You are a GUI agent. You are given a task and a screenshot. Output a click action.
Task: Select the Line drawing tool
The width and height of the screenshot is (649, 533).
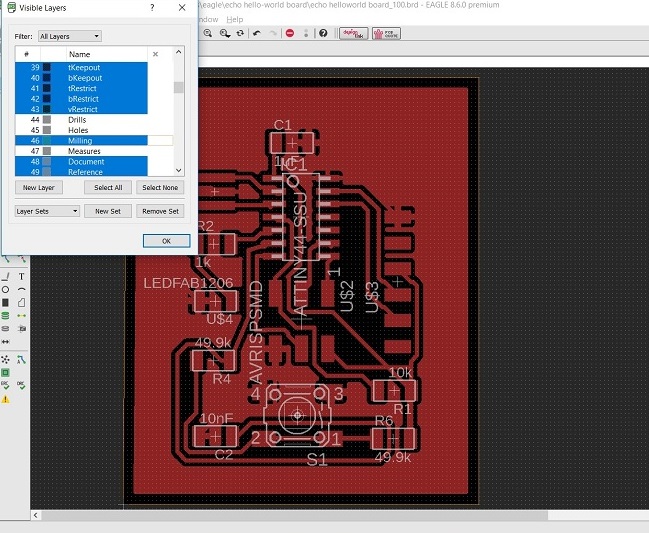(6, 276)
